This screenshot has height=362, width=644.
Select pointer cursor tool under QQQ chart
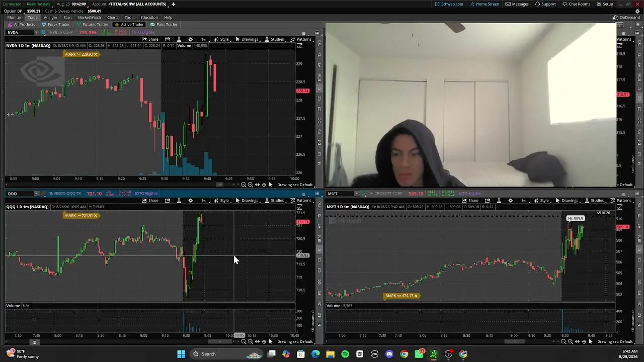click(x=271, y=341)
